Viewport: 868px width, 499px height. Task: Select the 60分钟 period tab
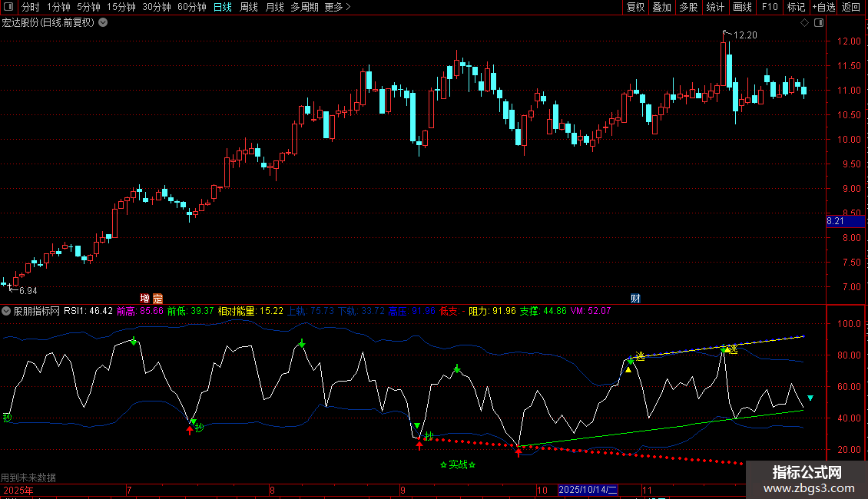pos(191,7)
